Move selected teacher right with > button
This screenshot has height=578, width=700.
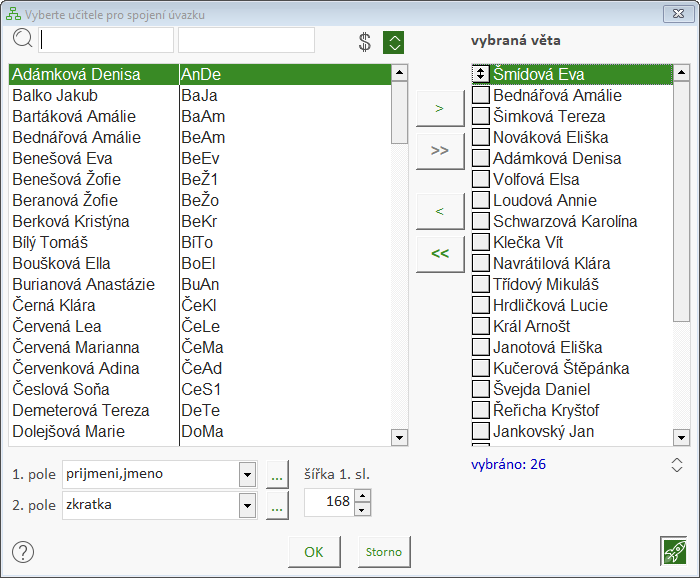[x=440, y=108]
